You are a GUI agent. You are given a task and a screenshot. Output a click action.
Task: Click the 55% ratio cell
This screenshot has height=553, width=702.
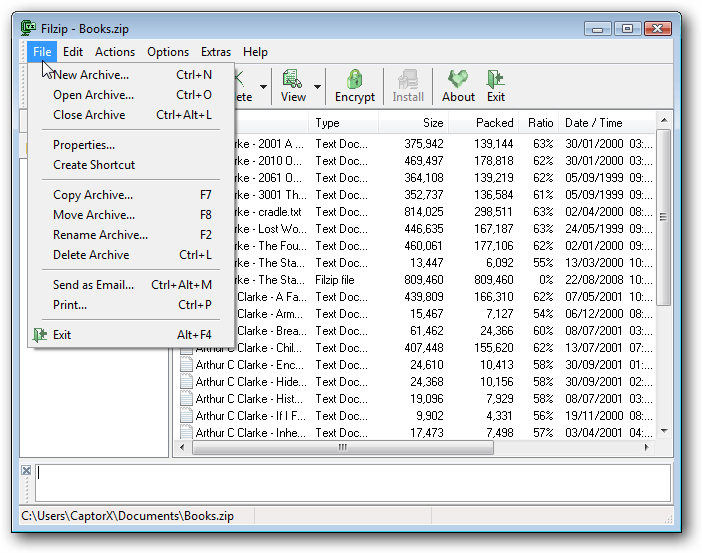[543, 263]
